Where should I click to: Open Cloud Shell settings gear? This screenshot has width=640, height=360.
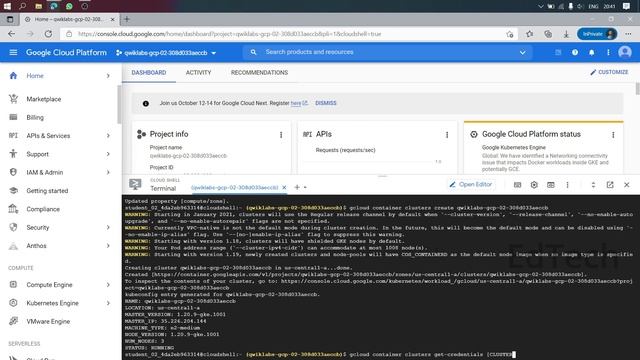(x=534, y=185)
